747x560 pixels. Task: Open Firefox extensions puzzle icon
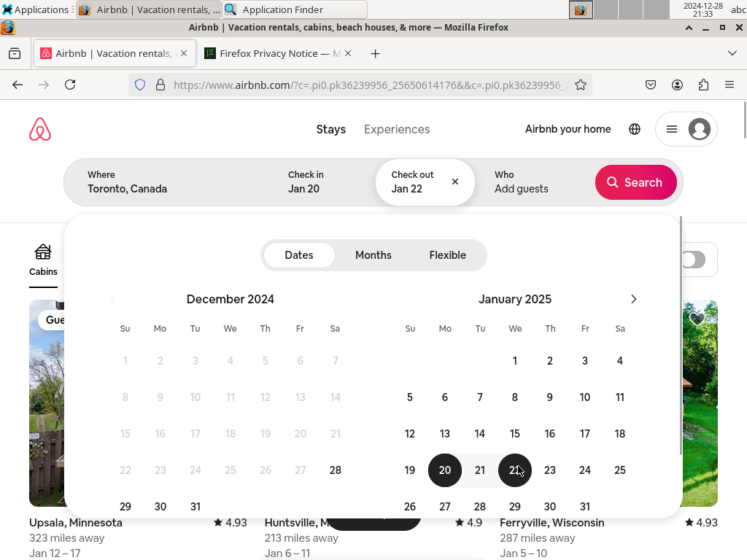[703, 85]
